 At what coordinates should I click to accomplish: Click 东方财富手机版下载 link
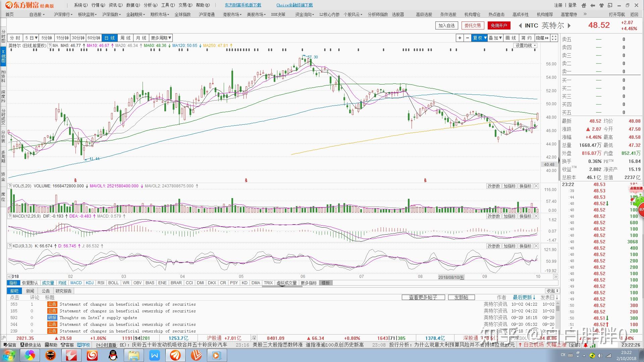(243, 5)
